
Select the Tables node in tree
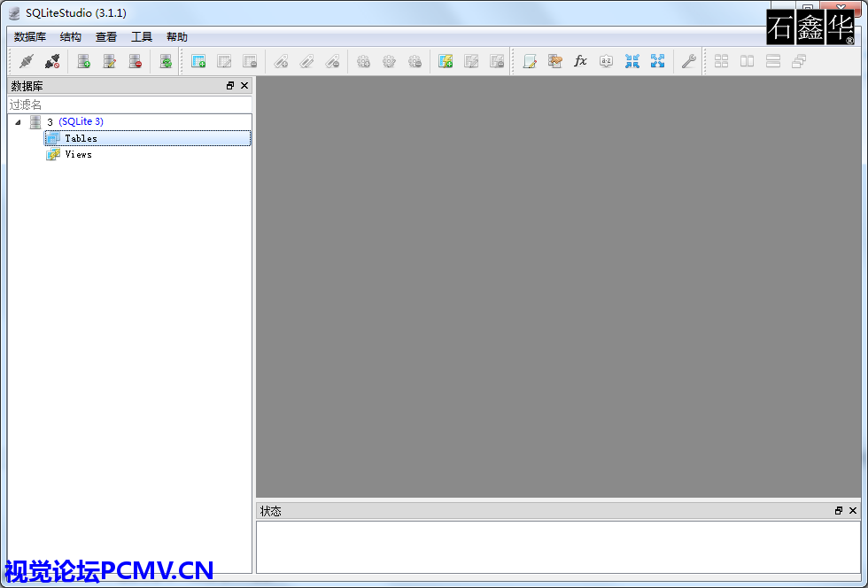tap(81, 138)
